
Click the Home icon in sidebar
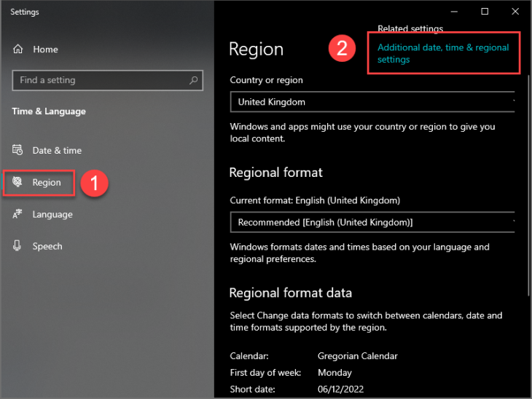18,50
